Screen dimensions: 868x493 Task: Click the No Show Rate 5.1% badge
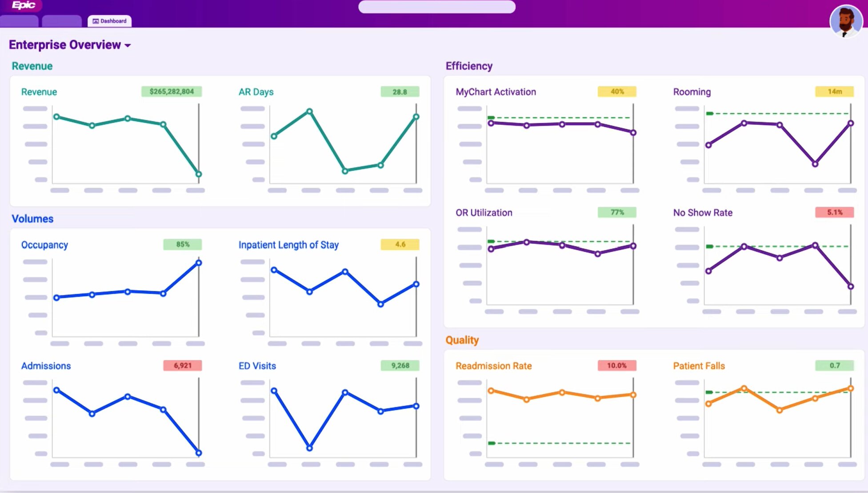[834, 212]
